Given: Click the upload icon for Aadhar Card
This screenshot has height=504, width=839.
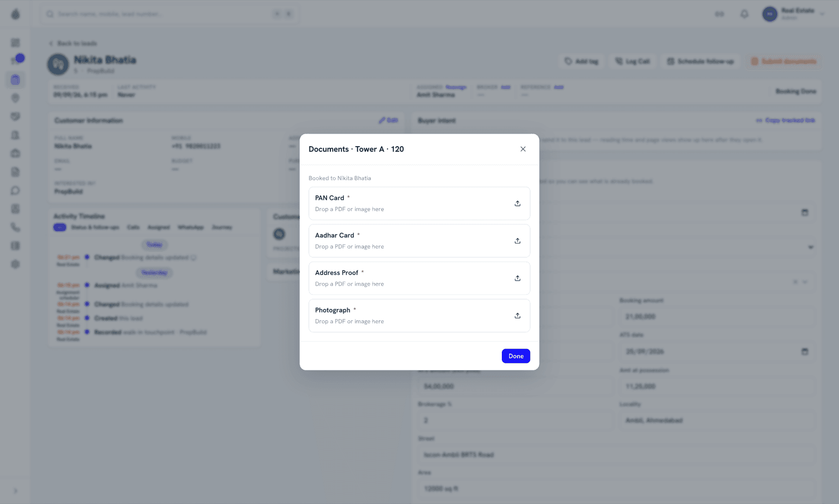Looking at the screenshot, I should pyautogui.click(x=518, y=241).
